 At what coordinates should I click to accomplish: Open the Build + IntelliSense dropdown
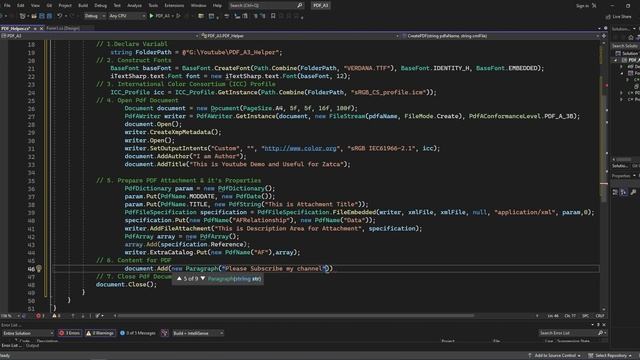(x=198, y=333)
